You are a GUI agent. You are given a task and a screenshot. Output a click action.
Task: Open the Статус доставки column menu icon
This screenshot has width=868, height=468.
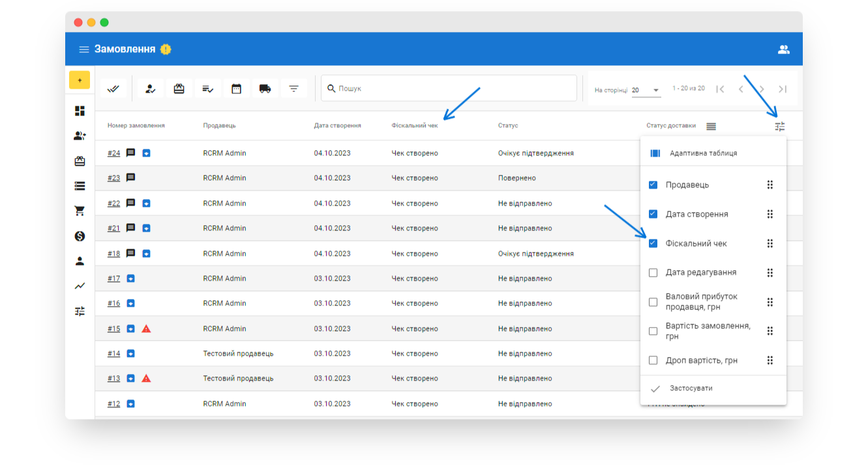[711, 126]
